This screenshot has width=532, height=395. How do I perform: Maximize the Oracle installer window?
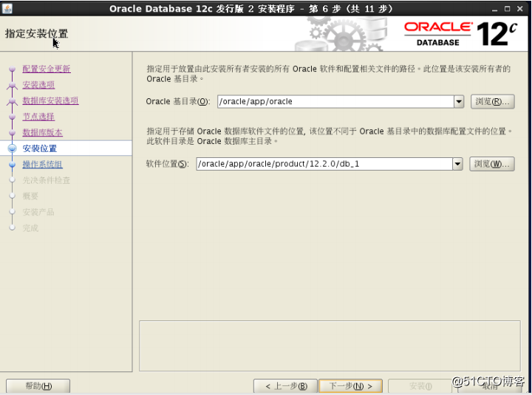(507, 9)
